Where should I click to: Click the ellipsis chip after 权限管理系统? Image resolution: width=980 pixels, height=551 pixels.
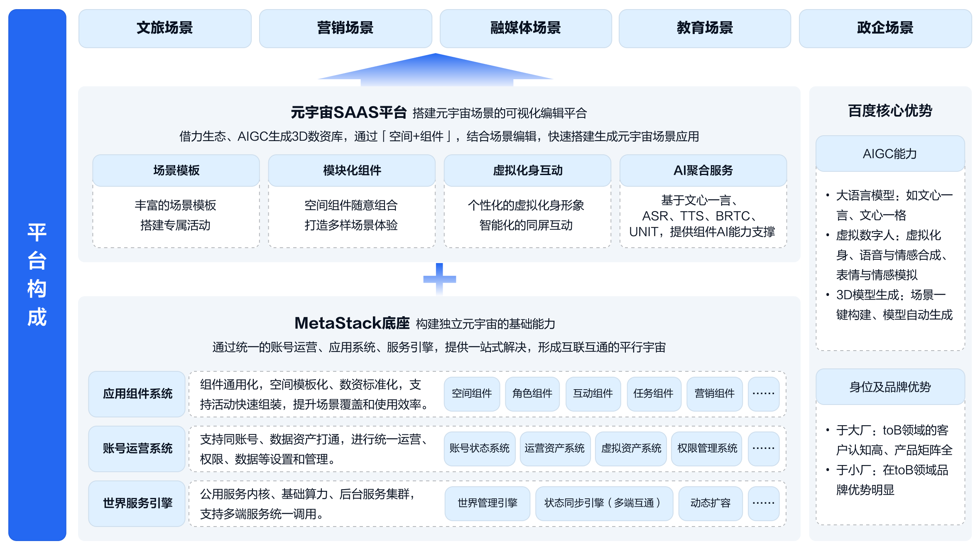pos(764,449)
